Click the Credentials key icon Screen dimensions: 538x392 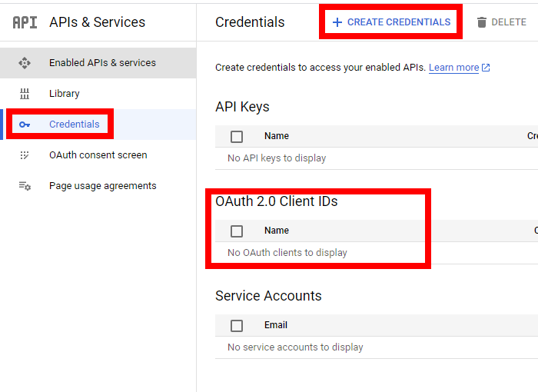click(x=25, y=125)
